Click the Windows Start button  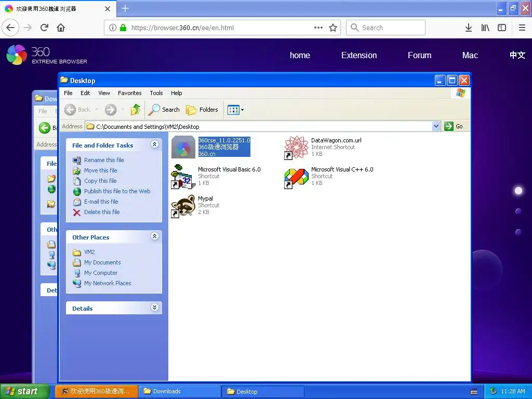pyautogui.click(x=25, y=391)
